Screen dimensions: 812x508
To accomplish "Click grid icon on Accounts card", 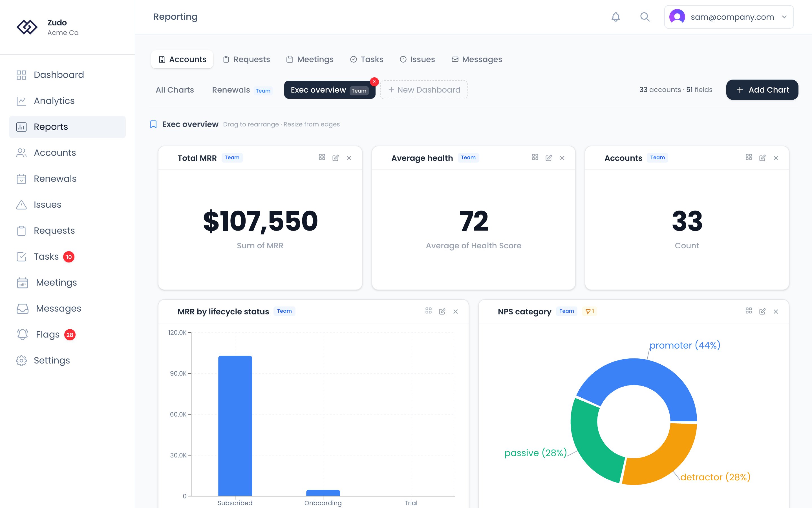I will tap(749, 157).
